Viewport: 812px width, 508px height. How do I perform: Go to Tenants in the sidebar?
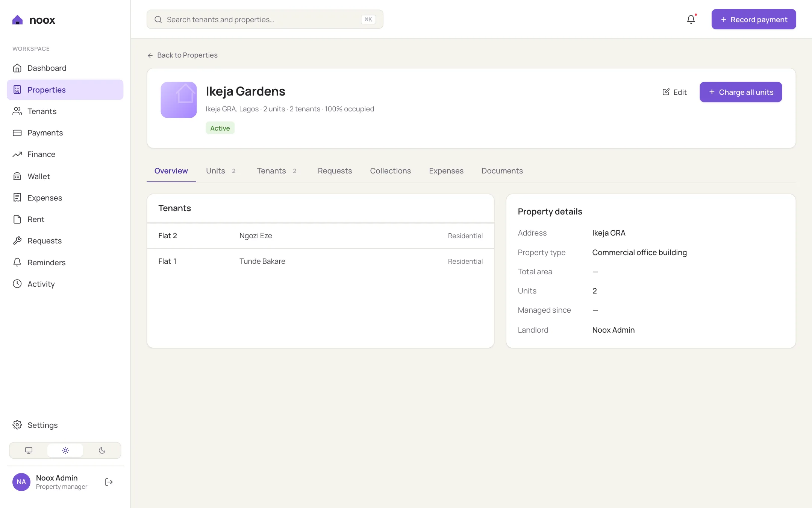(x=65, y=111)
